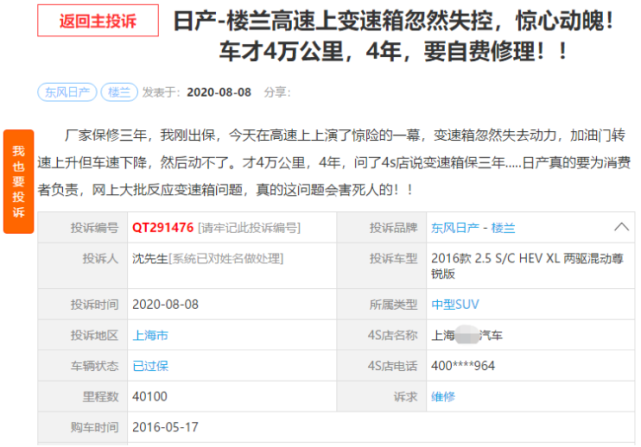This screenshot has width=641, height=447.
Task: Click the 返回主投诉 button
Action: click(98, 20)
